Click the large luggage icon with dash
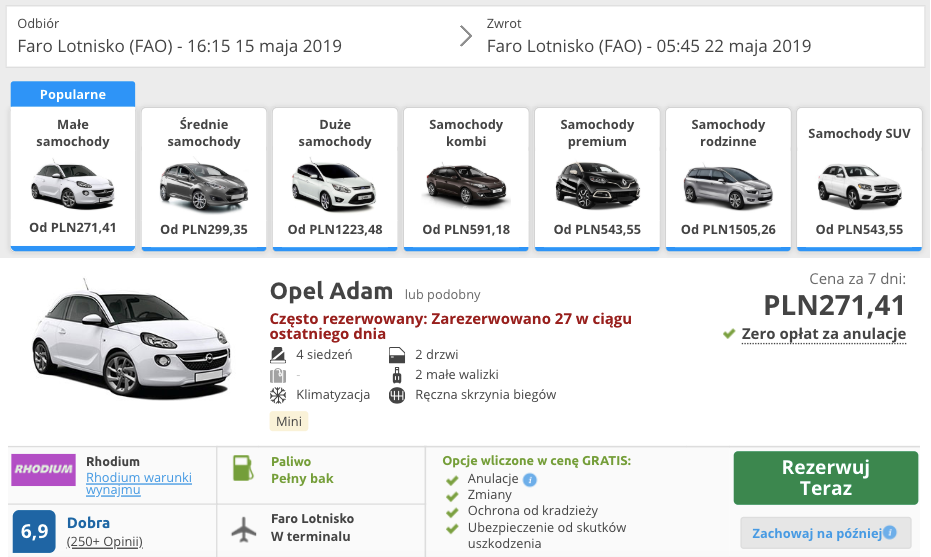Viewport: 931px width, 557px height. (x=278, y=375)
